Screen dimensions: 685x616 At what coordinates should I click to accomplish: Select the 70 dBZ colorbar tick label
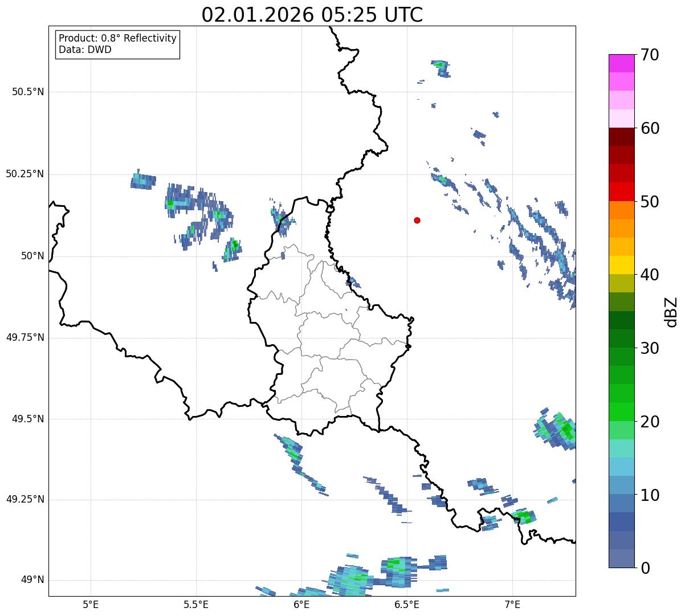click(650, 55)
